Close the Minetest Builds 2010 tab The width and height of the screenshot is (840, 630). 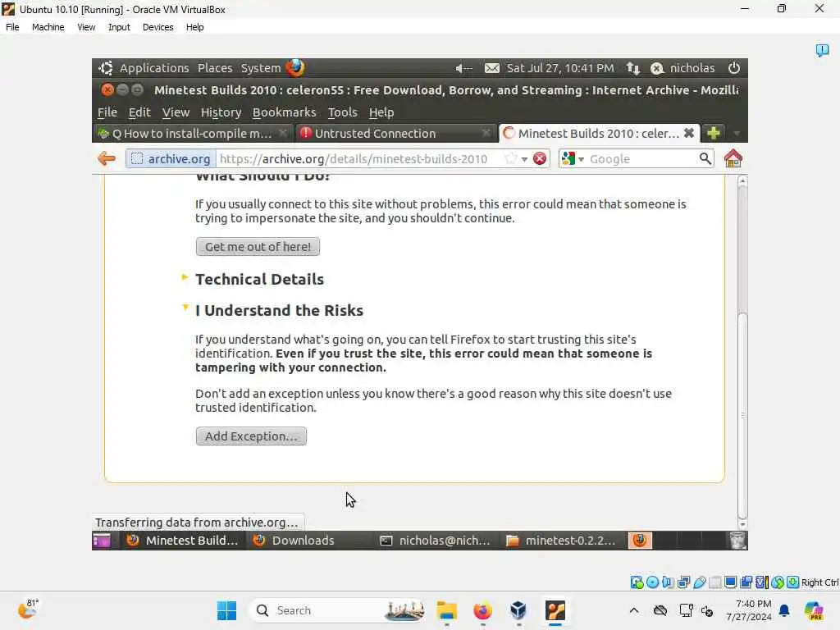[x=689, y=133]
